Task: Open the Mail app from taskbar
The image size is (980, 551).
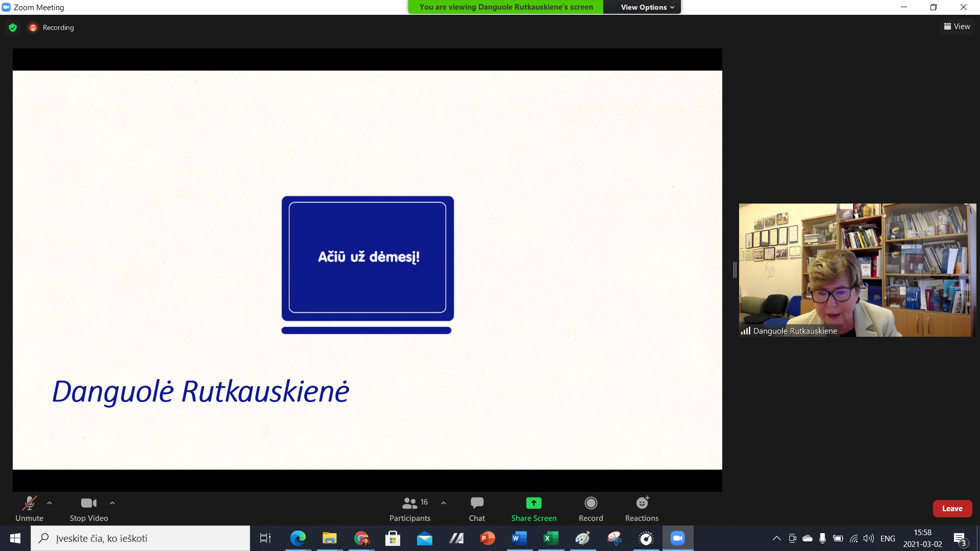Action: [425, 538]
